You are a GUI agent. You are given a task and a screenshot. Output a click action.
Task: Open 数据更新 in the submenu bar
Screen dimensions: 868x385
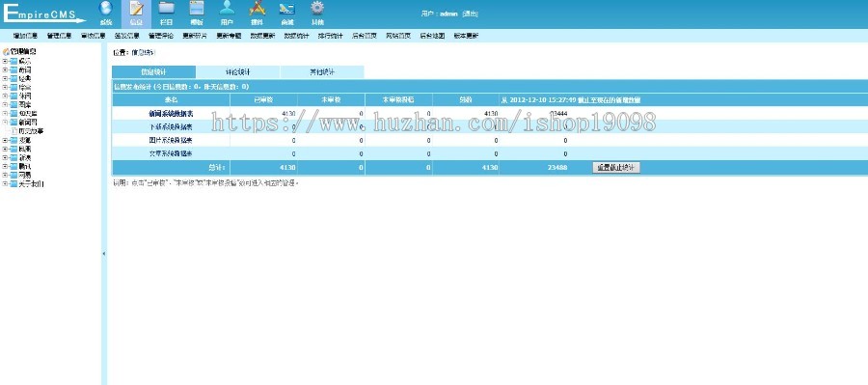[x=262, y=36]
